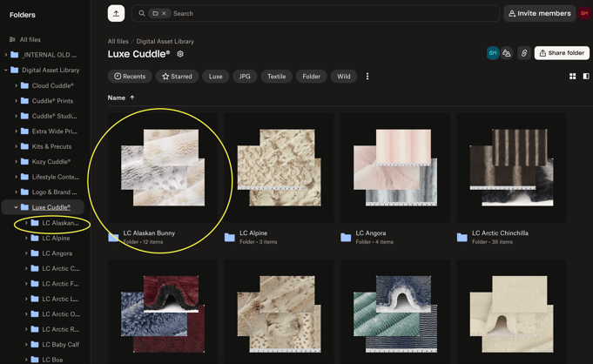
Task: Click the upload file icon button
Action: point(116,14)
